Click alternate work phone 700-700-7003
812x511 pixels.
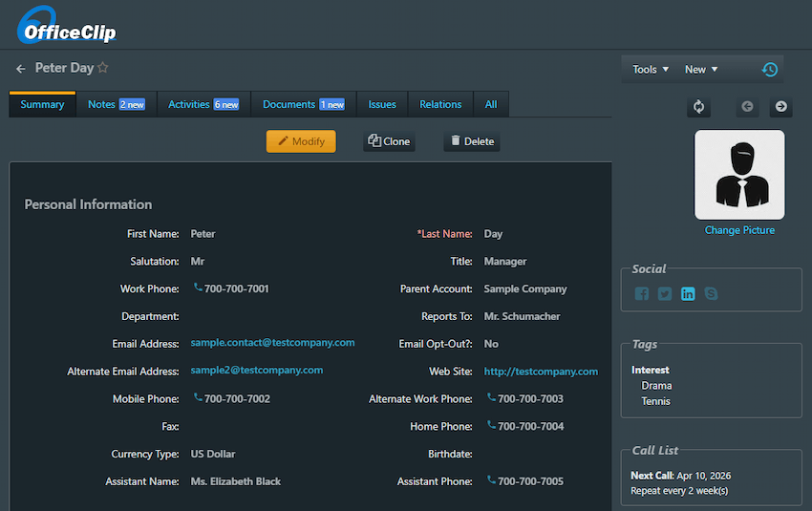click(530, 398)
